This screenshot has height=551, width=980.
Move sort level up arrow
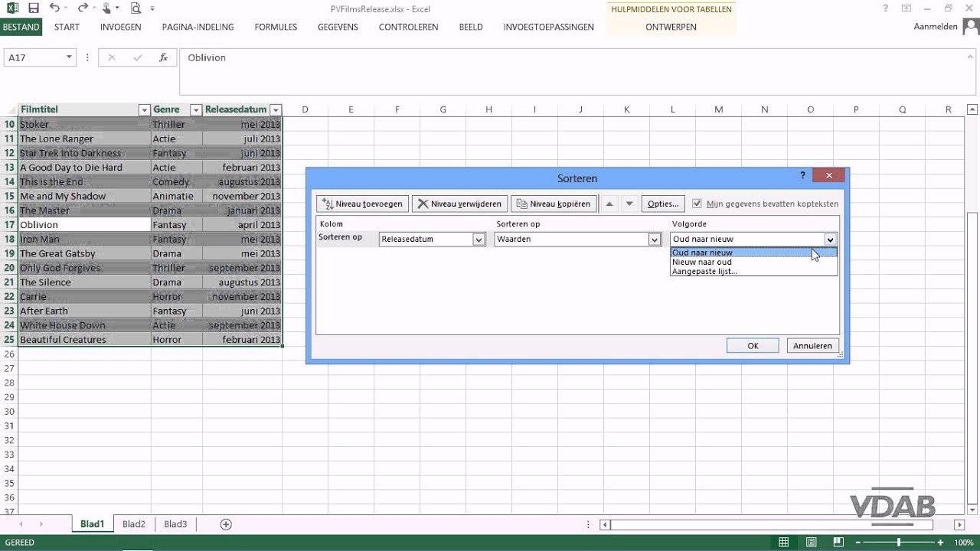[x=610, y=204]
